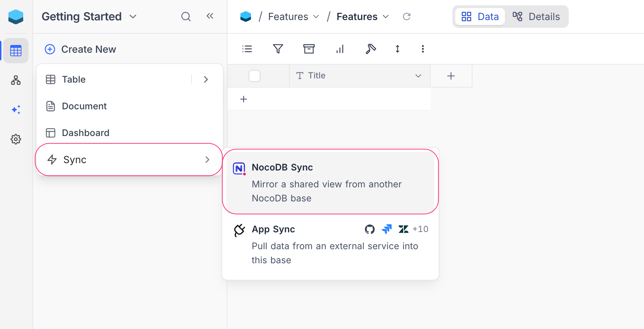The width and height of the screenshot is (644, 329).
Task: Switch to the Details tab
Action: tap(536, 17)
